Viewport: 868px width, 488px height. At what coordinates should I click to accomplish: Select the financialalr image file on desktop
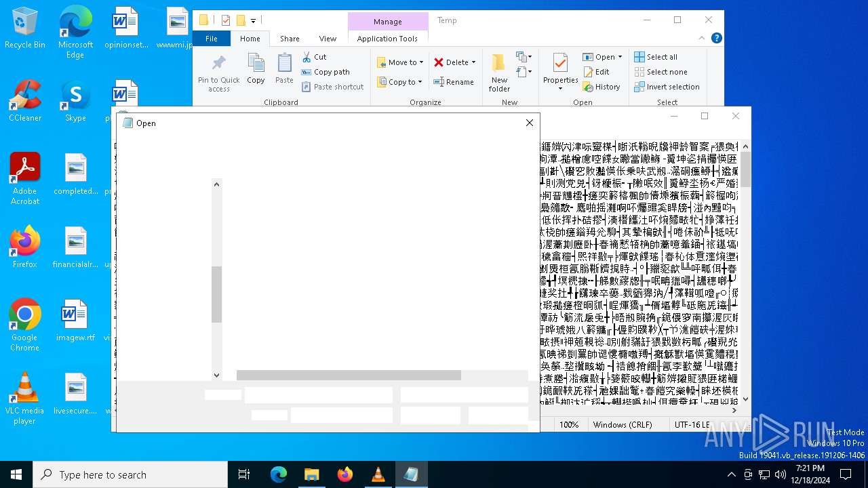point(75,247)
